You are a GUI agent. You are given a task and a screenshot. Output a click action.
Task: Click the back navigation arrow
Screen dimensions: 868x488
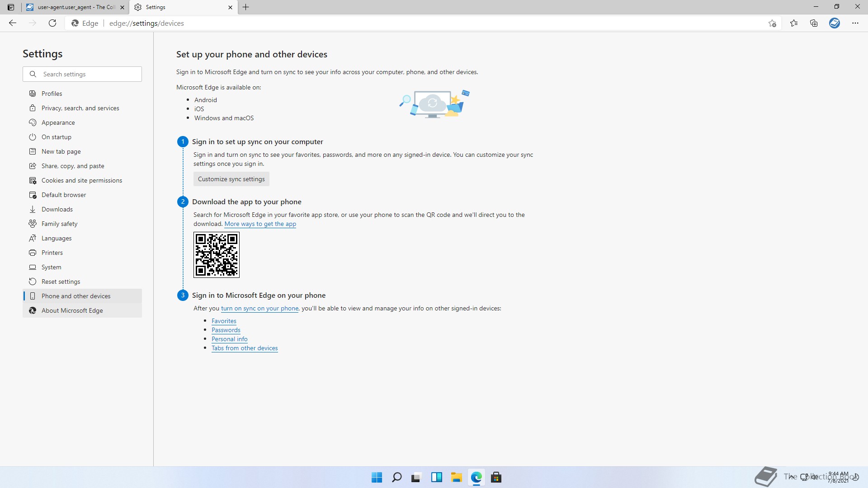[13, 23]
